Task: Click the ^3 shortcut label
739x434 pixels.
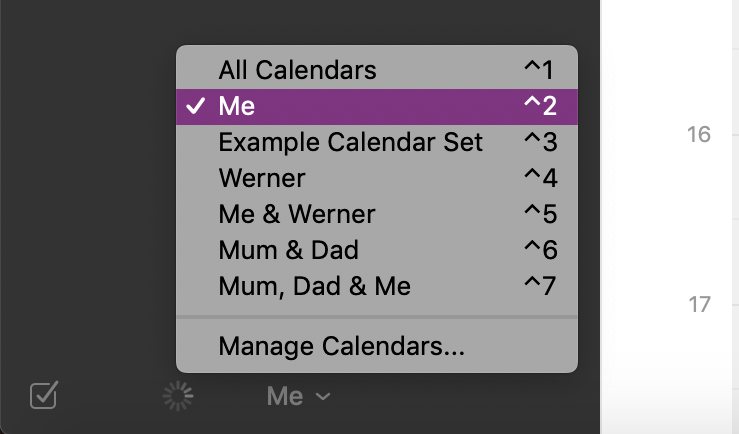Action: pos(541,142)
